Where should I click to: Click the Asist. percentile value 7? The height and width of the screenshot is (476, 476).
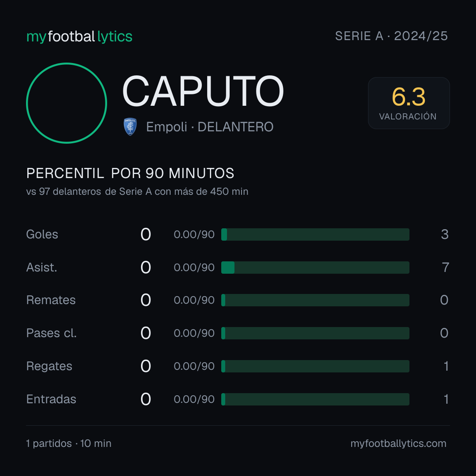click(x=445, y=268)
